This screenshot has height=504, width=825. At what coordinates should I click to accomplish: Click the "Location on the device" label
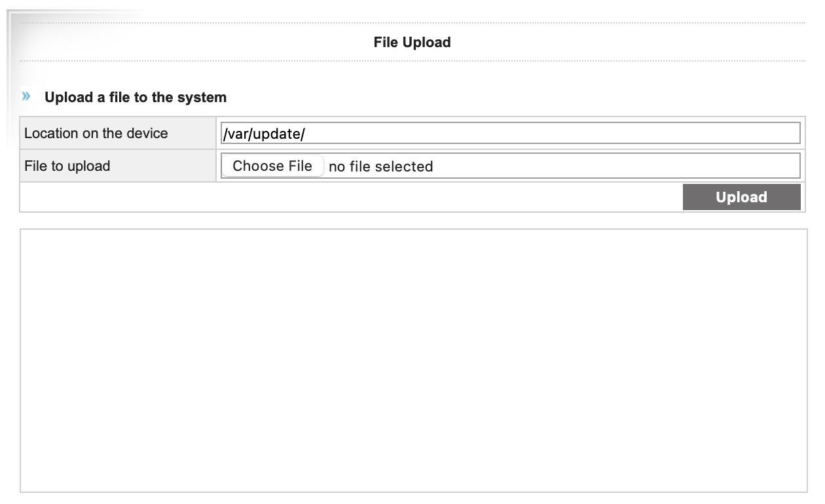click(x=96, y=134)
